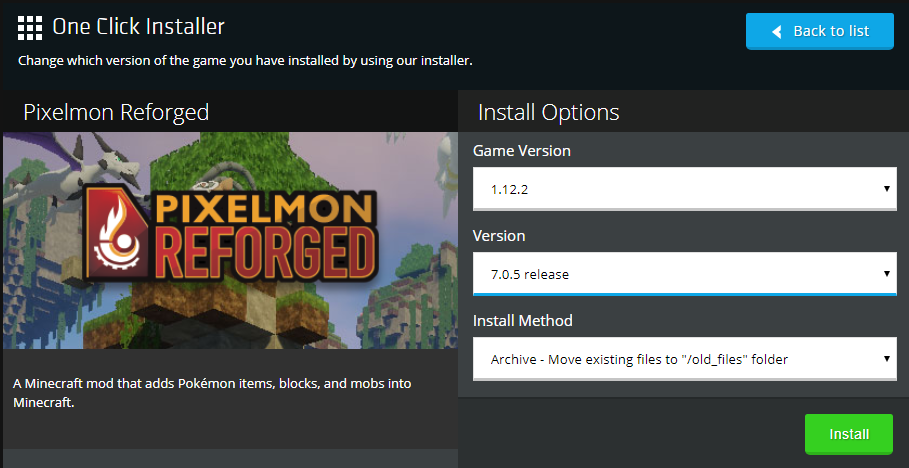Screen dimensions: 909x468
Task: Click the One Click Installer title
Action: [x=139, y=27]
